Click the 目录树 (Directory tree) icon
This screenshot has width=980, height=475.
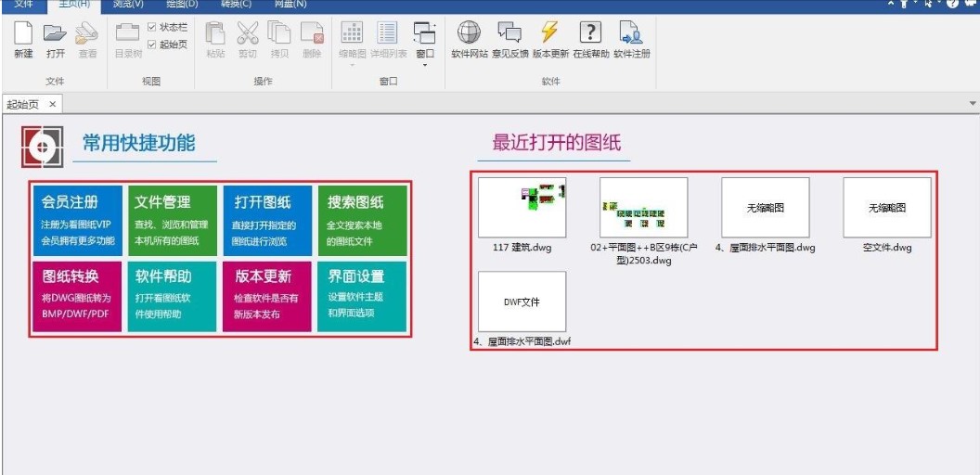click(127, 32)
